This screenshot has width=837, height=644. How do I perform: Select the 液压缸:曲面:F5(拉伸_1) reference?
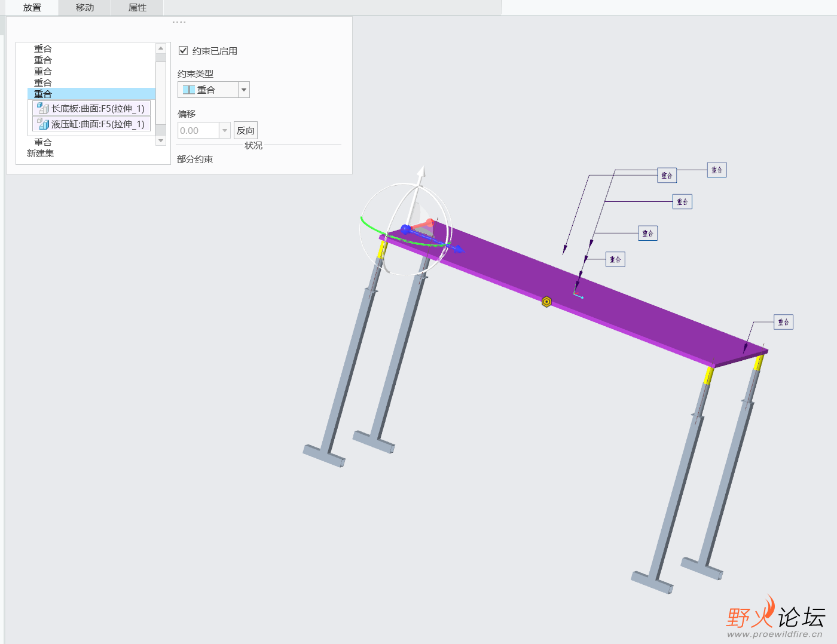[91, 124]
